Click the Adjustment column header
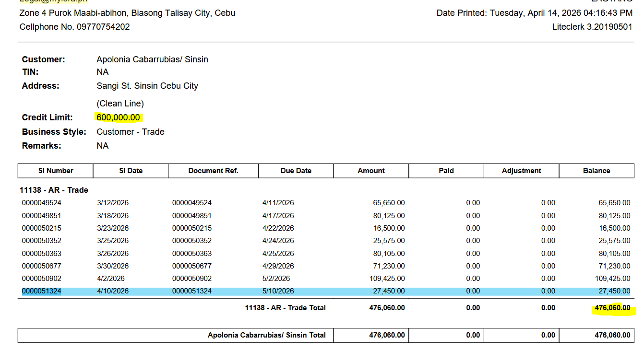The image size is (644, 350). [521, 171]
